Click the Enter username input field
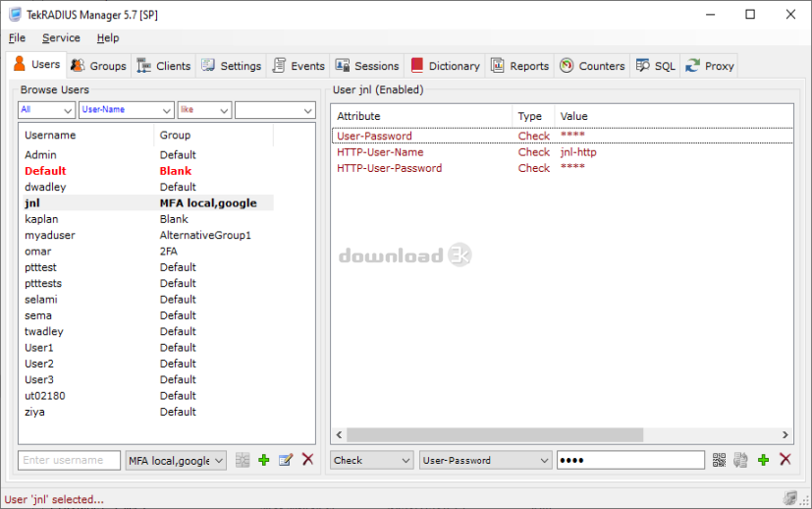Viewport: 812px width, 509px height. point(70,460)
